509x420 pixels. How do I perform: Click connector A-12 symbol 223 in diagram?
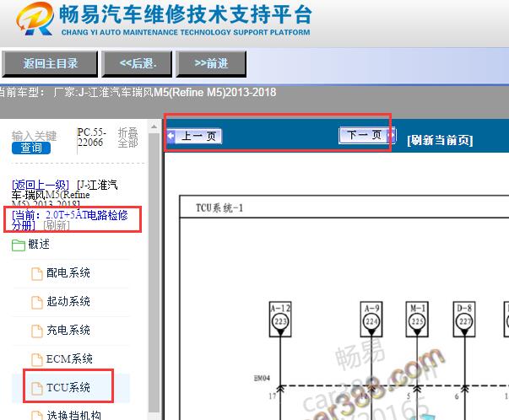[x=280, y=319]
